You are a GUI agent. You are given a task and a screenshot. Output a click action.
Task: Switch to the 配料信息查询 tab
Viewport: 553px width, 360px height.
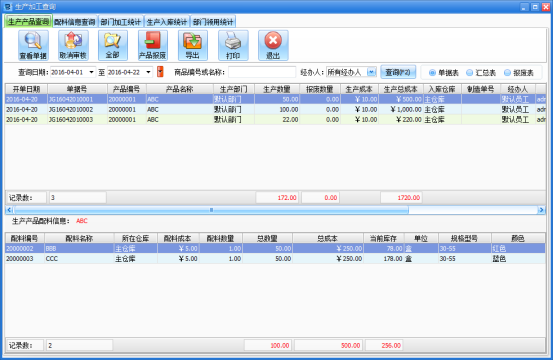click(74, 22)
